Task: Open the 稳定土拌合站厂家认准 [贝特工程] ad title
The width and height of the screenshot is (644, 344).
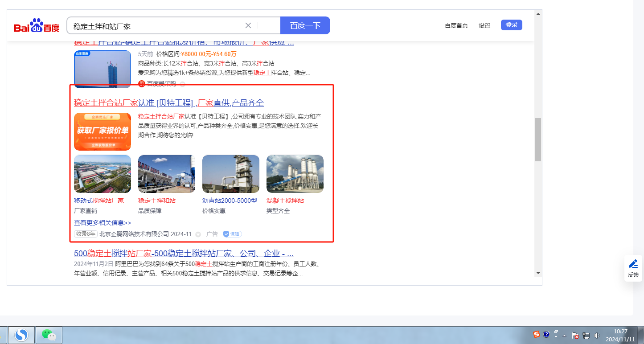Action: 169,103
